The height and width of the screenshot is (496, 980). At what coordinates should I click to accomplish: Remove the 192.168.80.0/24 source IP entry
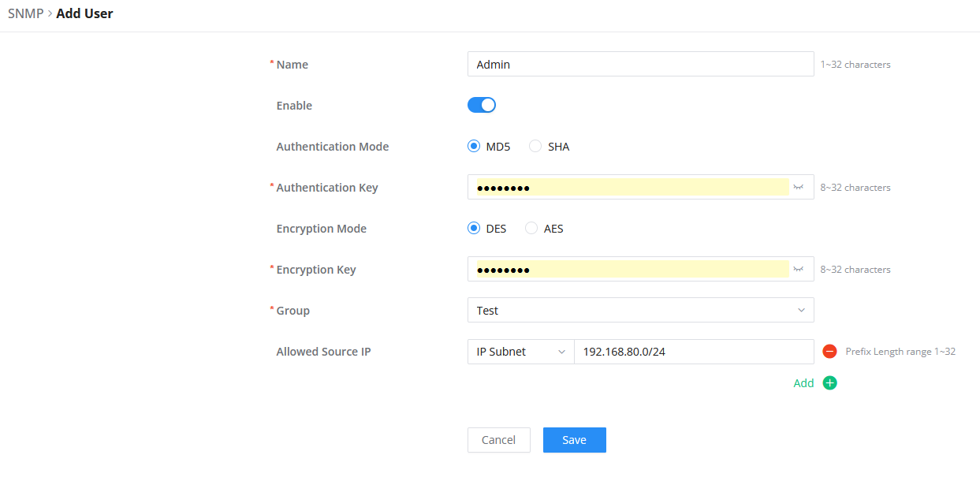(x=829, y=352)
